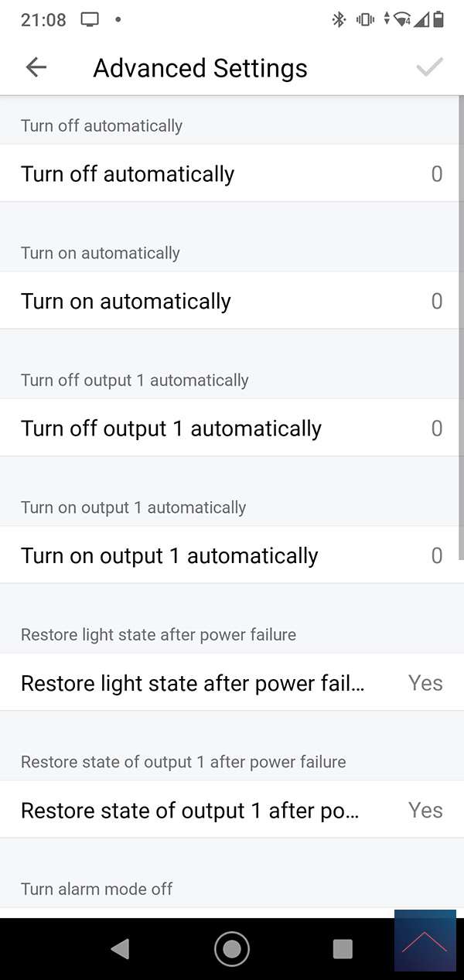Image resolution: width=464 pixels, height=980 pixels.
Task: Open recent apps with the square button
Action: [342, 949]
